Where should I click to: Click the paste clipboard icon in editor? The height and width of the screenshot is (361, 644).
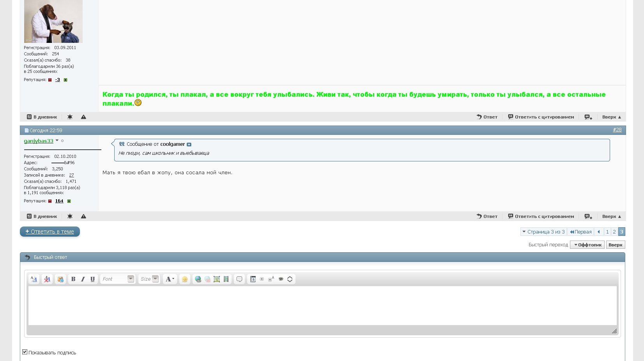click(x=60, y=279)
